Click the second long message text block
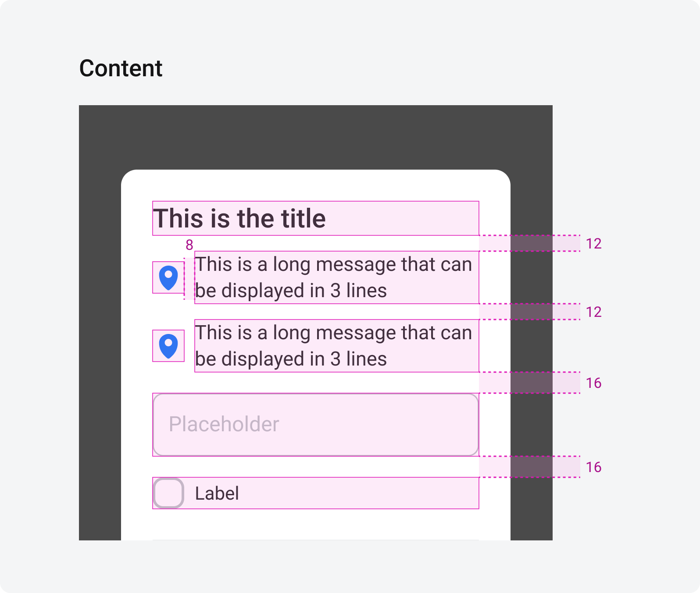Image resolution: width=700 pixels, height=593 pixels. 334,346
